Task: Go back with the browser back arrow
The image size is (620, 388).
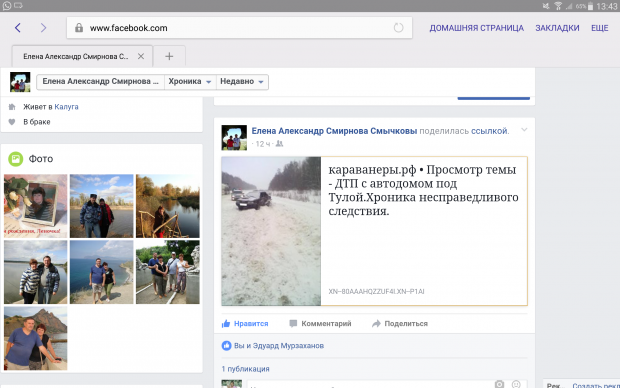Action: click(x=18, y=28)
